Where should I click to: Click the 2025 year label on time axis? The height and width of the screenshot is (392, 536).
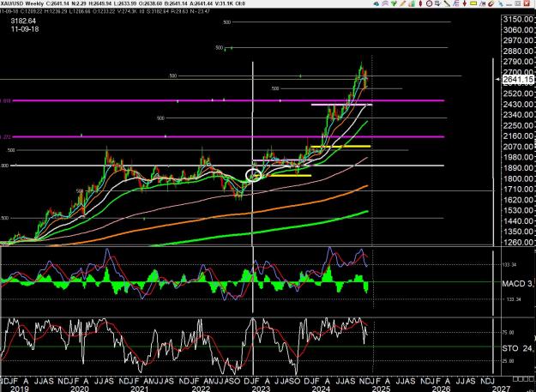(381, 389)
